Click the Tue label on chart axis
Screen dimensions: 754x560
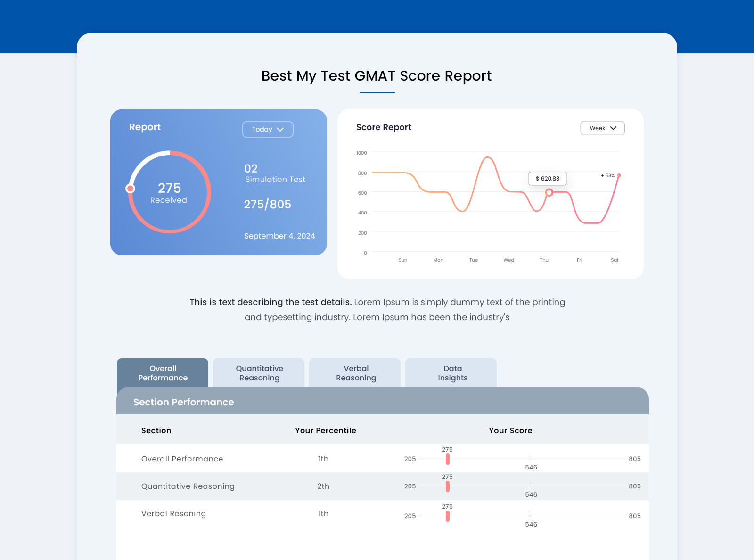coord(474,260)
